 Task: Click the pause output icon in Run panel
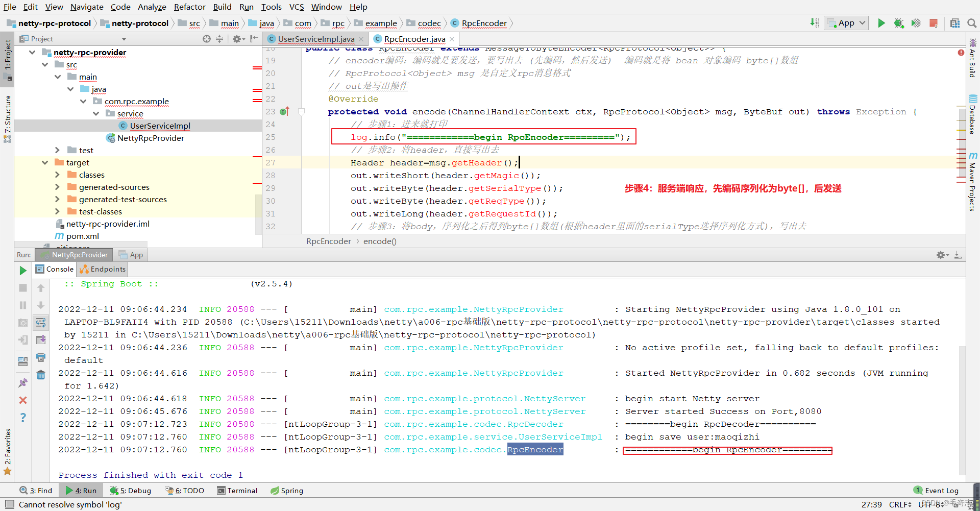23,305
